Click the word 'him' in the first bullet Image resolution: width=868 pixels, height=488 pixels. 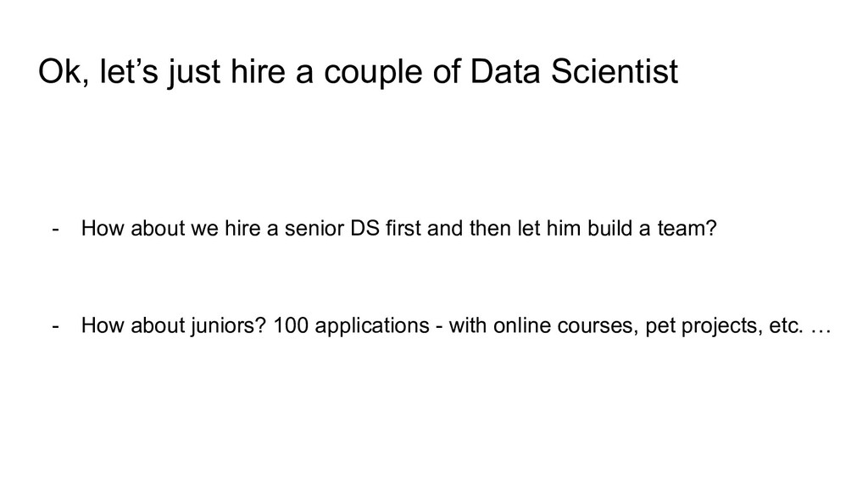564,228
